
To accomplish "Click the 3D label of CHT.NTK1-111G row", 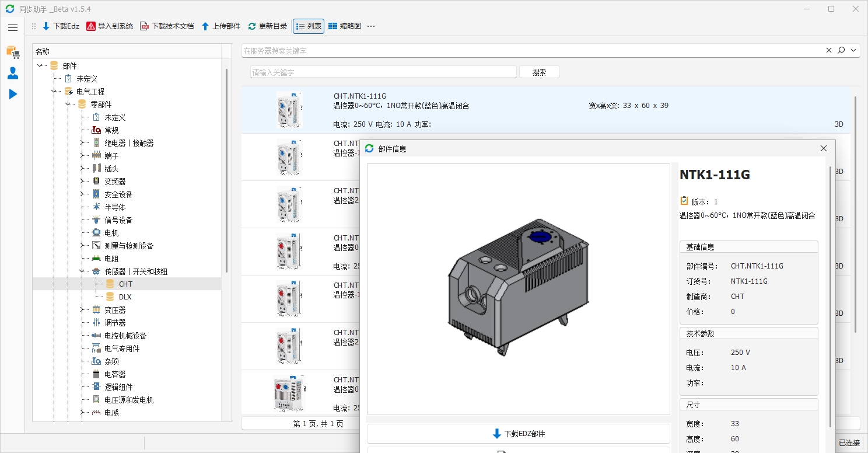I will tap(839, 124).
